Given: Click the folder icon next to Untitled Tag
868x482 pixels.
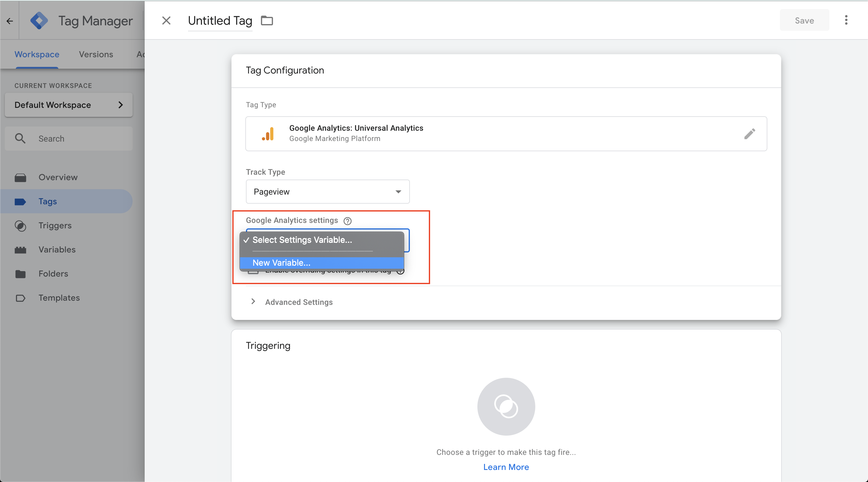Looking at the screenshot, I should point(267,20).
